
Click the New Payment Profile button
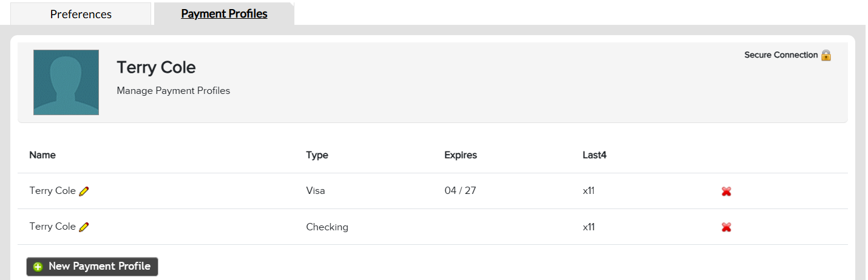click(92, 267)
